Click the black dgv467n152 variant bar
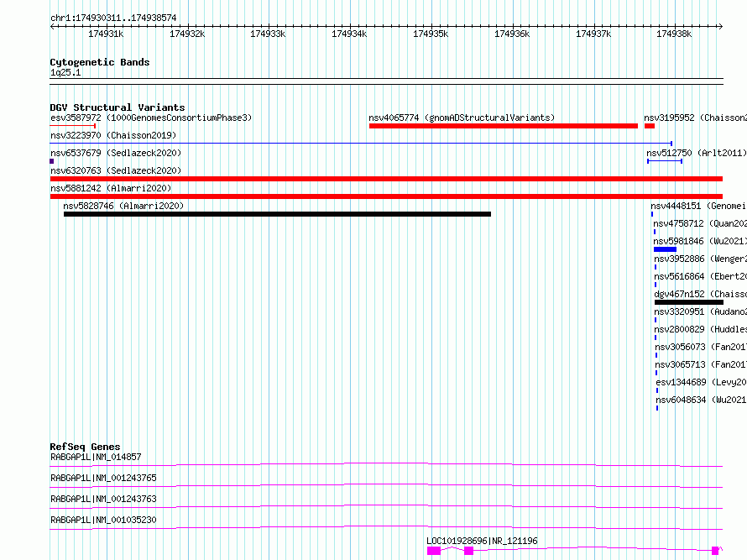Viewport: 747px width, 560px height. 689,302
